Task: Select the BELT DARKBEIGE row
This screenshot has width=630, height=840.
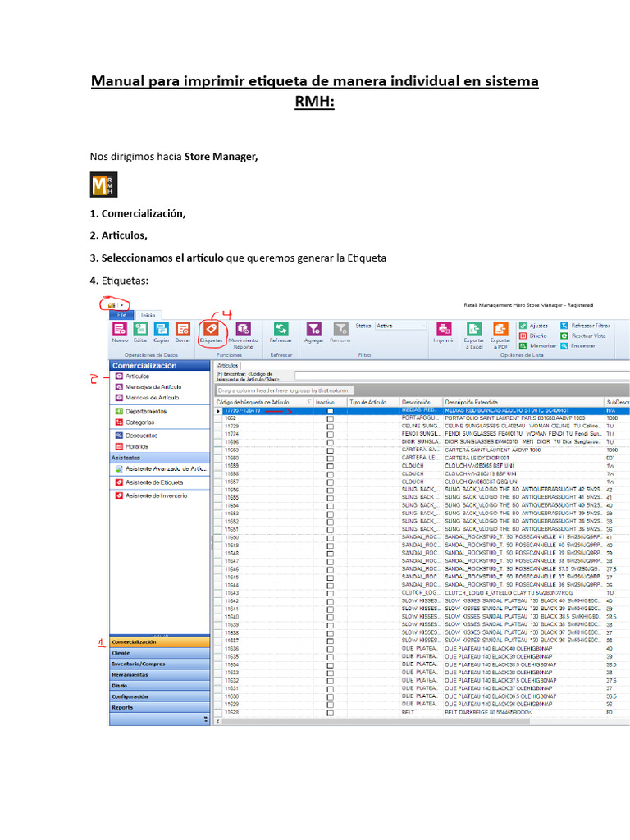Action: (421, 713)
